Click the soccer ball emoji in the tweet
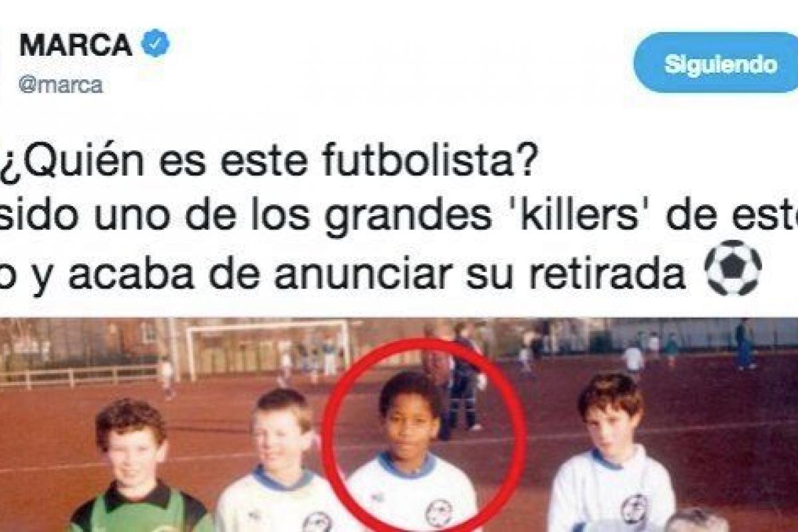The image size is (798, 532). tap(733, 267)
